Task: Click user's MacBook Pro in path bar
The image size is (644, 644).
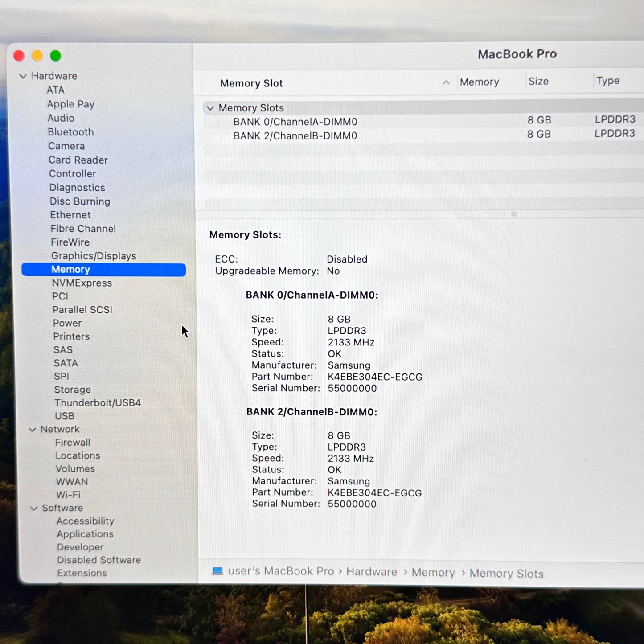Action: coord(281,571)
